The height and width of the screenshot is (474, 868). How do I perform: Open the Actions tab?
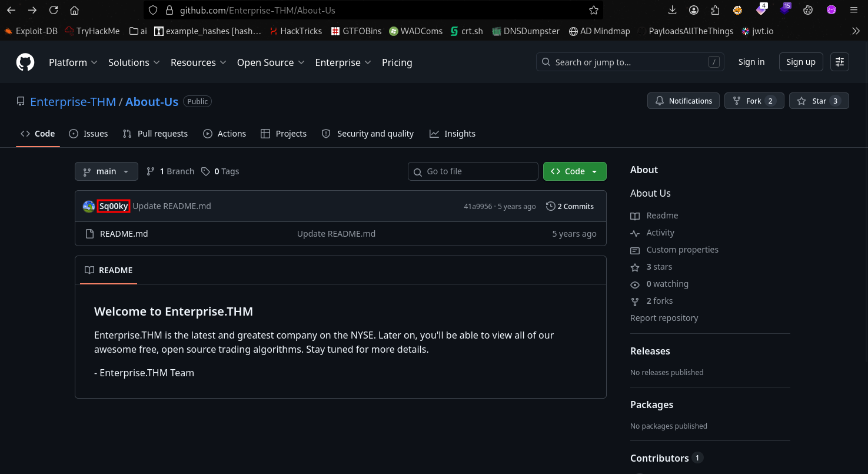tap(224, 134)
